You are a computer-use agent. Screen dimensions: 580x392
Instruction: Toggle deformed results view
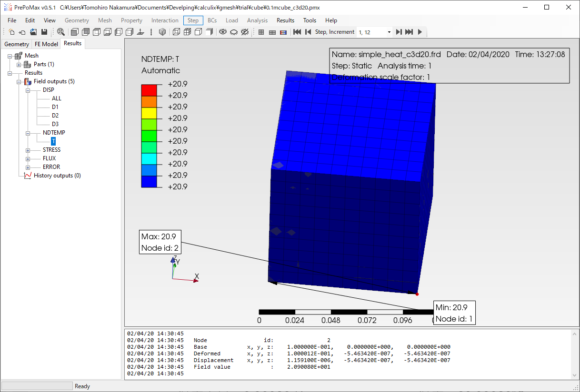coord(272,32)
